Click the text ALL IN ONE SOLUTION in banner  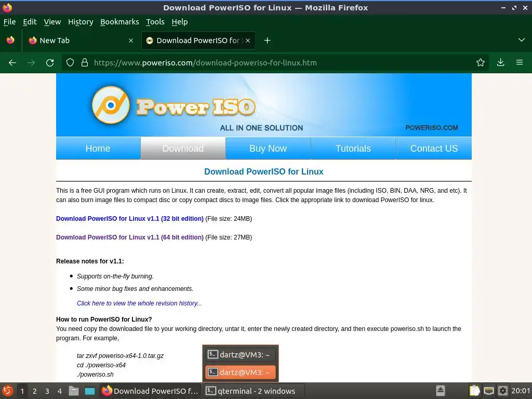point(261,128)
